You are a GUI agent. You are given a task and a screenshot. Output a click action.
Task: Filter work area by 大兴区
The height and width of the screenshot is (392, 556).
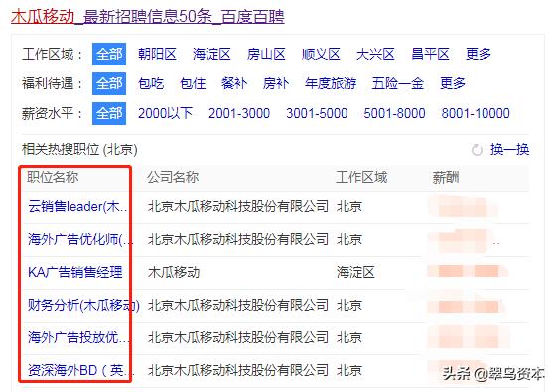point(375,54)
